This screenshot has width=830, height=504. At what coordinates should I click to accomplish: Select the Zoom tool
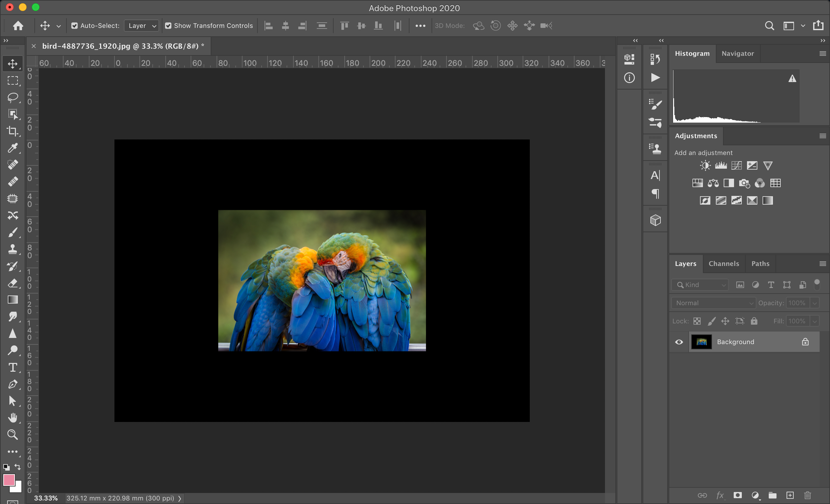pos(13,435)
